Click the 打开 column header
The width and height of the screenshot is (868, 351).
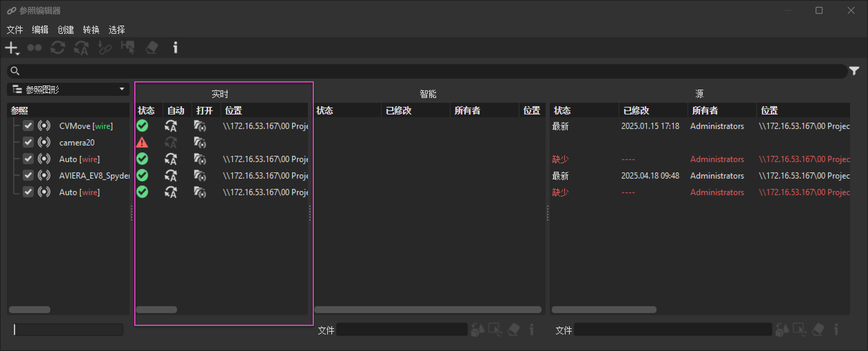click(x=206, y=110)
